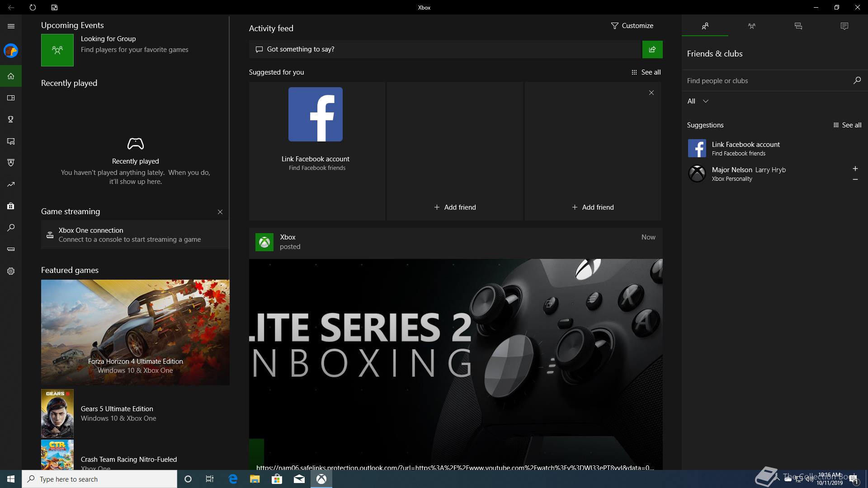Open Search icon in sidebar
This screenshot has width=868, height=488.
tap(11, 228)
